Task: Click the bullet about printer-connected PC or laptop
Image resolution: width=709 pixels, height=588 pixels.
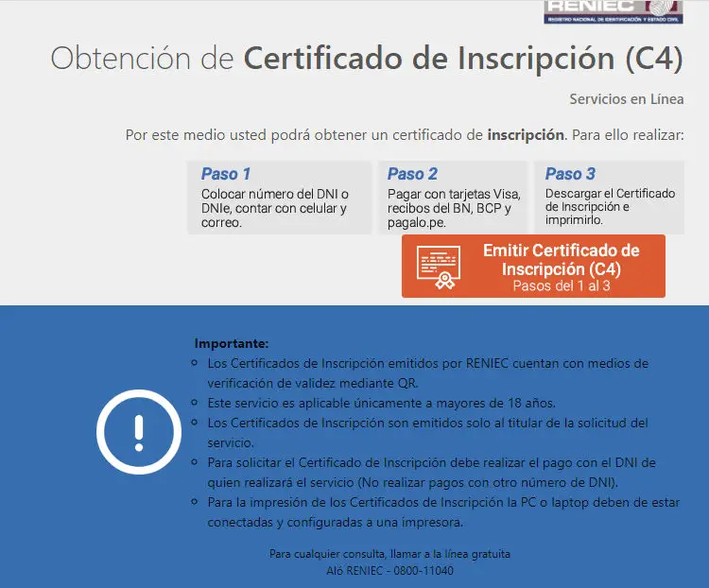Action: coord(442,511)
